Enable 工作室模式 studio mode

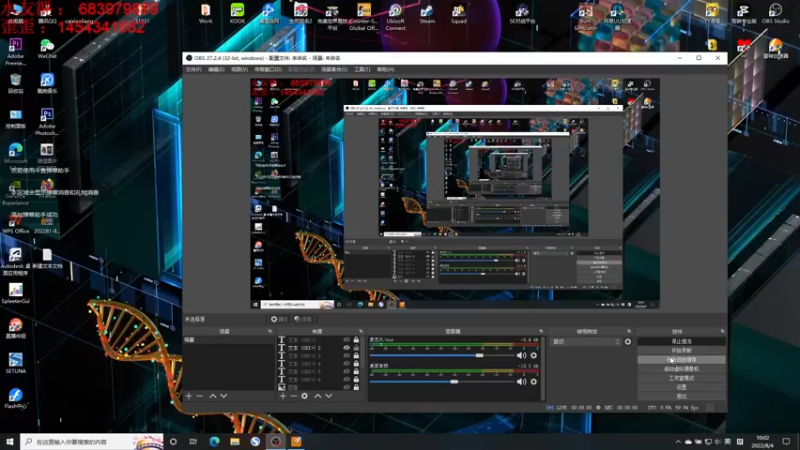click(681, 378)
